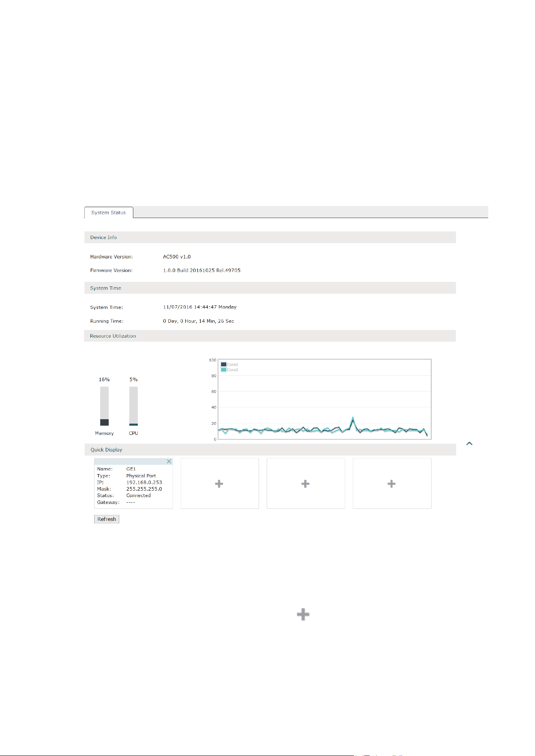Select the system time 11/07/2016 value

[200, 307]
